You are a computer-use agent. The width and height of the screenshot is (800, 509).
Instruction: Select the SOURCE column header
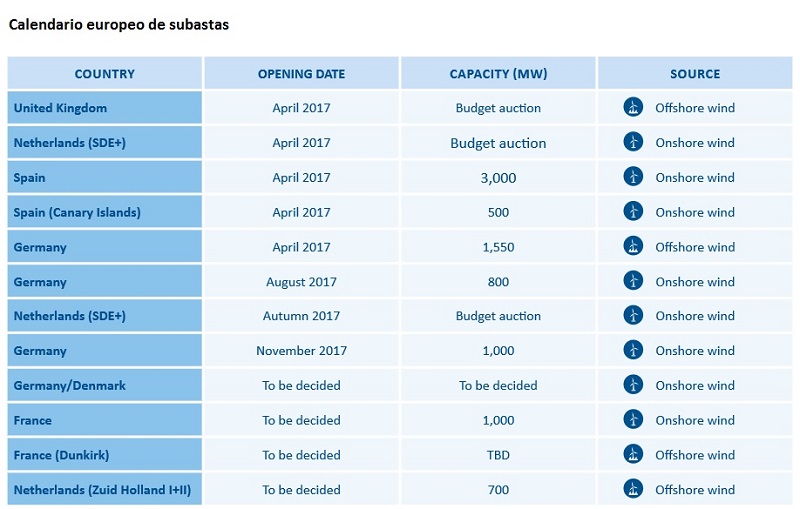point(695,74)
